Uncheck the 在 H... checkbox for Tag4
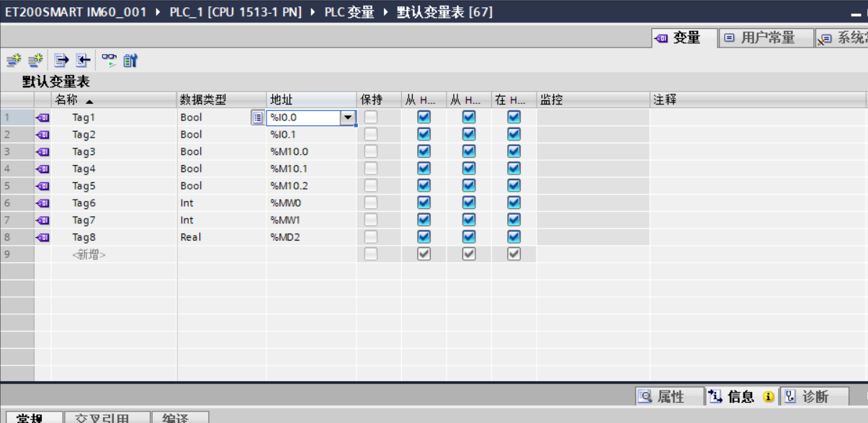The width and height of the screenshot is (868, 423). click(x=514, y=169)
